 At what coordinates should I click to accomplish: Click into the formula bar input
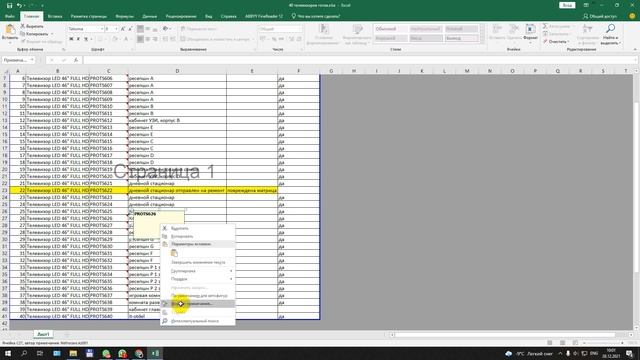(x=359, y=60)
